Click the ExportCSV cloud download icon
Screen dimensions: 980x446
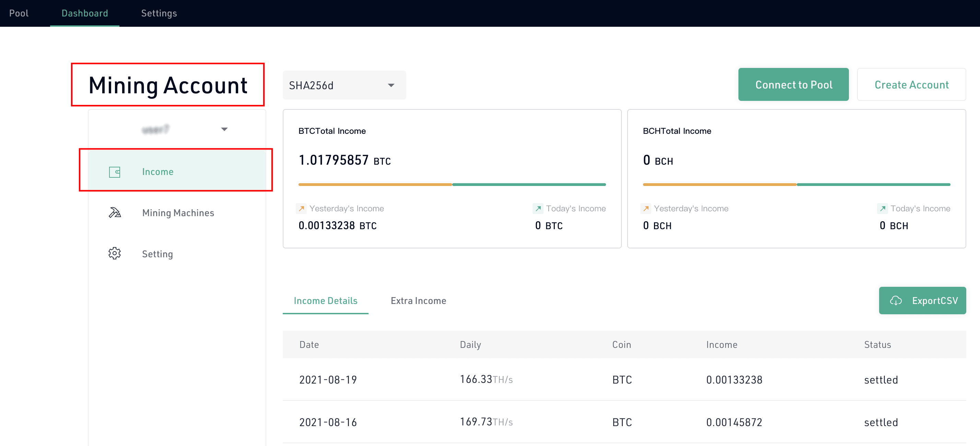[x=896, y=301]
